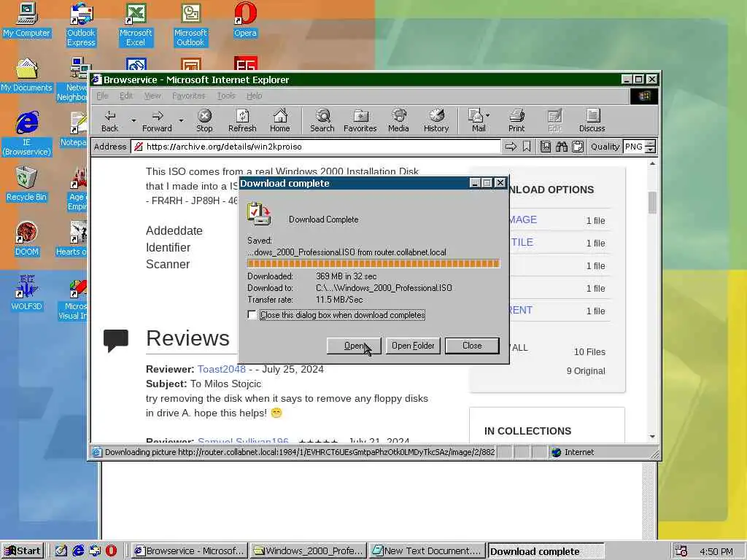Select the My Computer desktop icon
Screen dimensions: 747x560
pyautogui.click(x=26, y=20)
